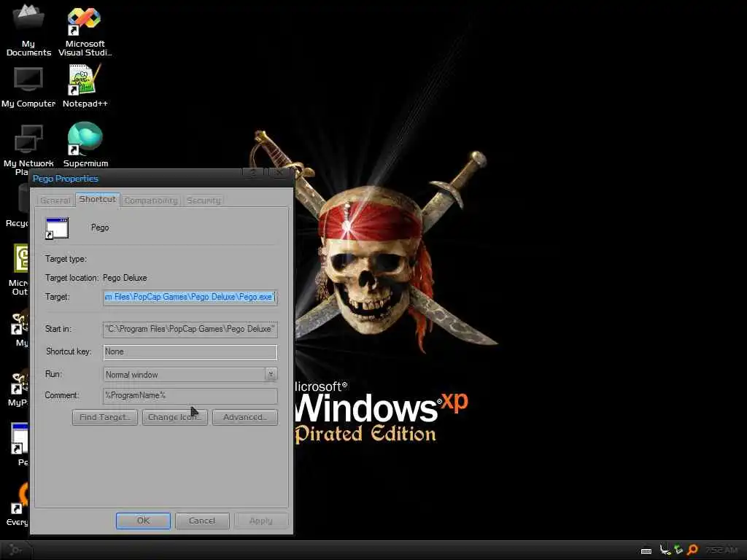The height and width of the screenshot is (560, 747).
Task: Click the help button in title bar
Action: tap(253, 174)
